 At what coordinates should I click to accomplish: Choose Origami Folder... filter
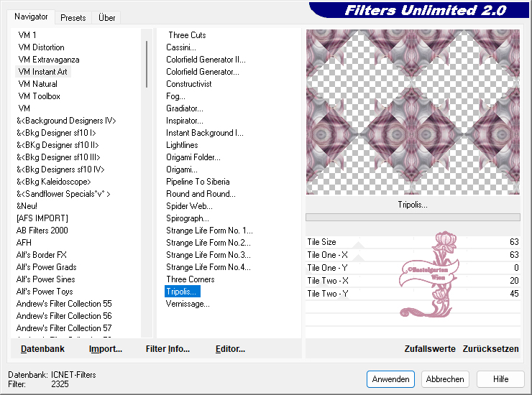(x=193, y=157)
